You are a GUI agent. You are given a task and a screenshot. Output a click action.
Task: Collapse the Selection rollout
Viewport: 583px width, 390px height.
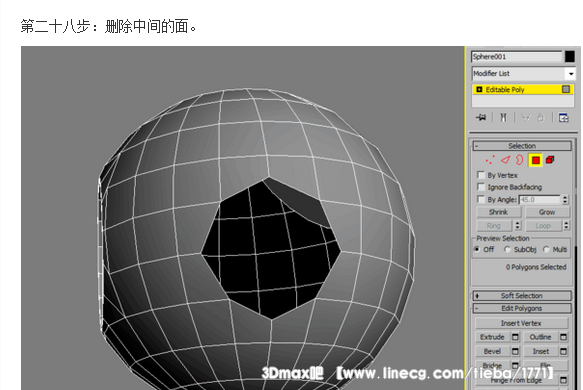[x=522, y=146]
